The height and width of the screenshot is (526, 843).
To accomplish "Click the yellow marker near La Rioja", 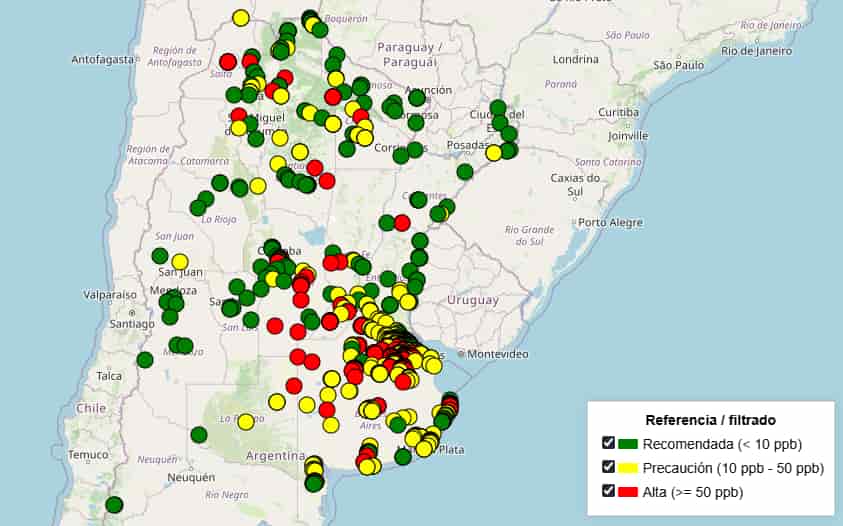I will pyautogui.click(x=258, y=186).
